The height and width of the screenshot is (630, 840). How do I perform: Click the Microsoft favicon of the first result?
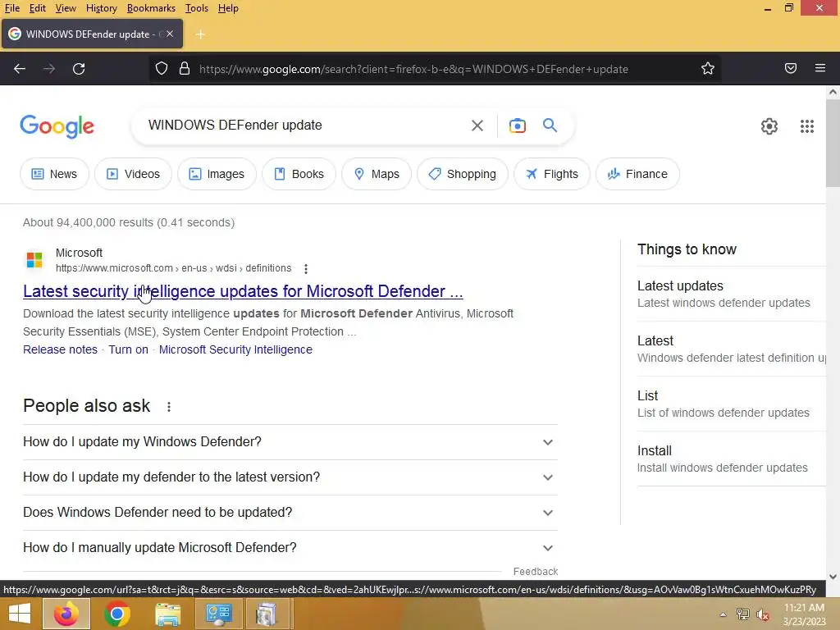point(34,260)
